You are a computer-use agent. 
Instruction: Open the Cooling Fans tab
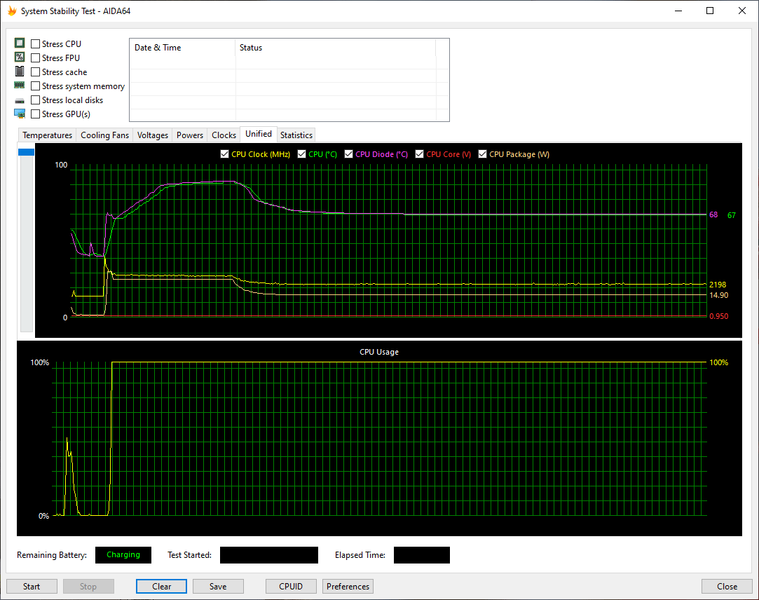point(105,135)
